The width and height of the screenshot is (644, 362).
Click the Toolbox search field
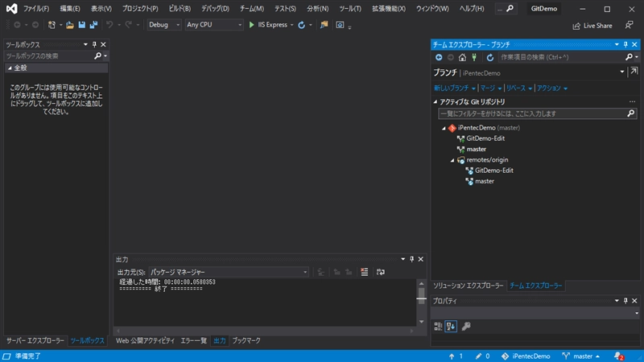[x=49, y=56]
